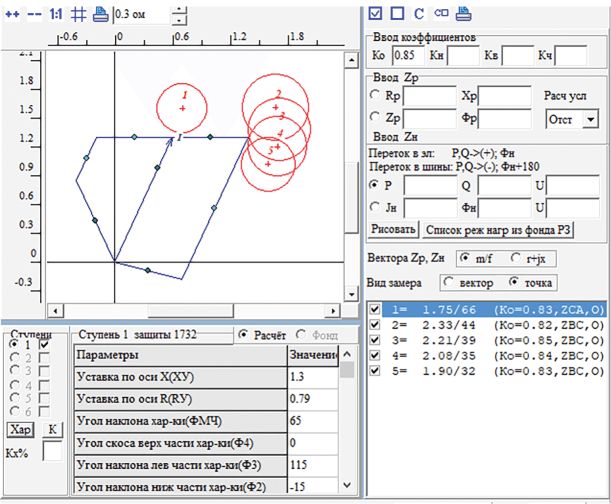Uncheck measurement 2= 2.33/44 checkbox
This screenshot has height=504, width=611.
click(374, 325)
